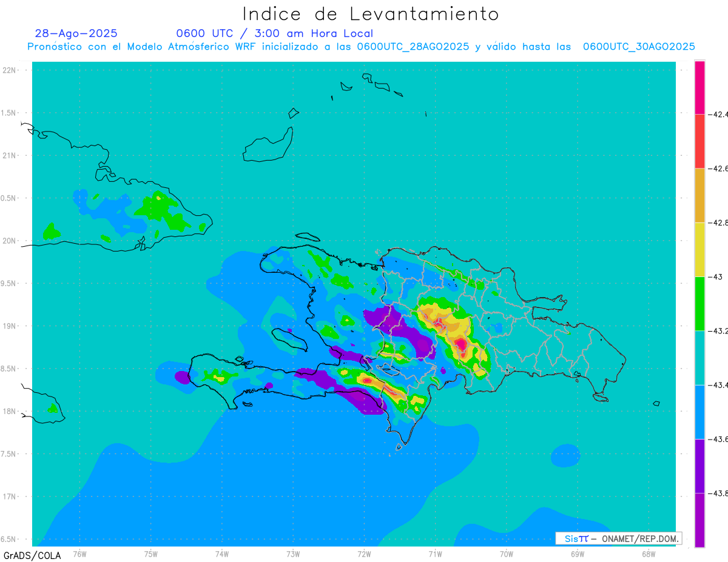Click the longitude label "68W"
Image resolution: width=728 pixels, height=562 pixels.
[649, 554]
